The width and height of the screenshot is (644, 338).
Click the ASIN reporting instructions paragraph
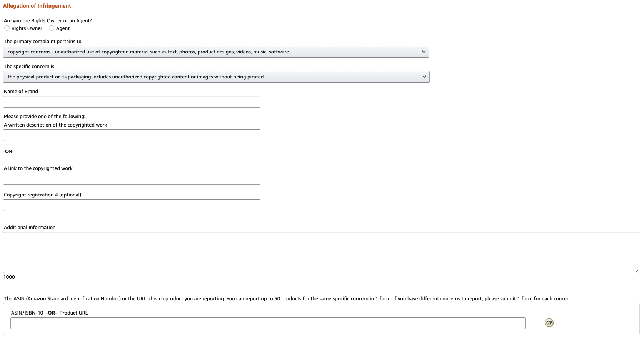click(x=288, y=299)
